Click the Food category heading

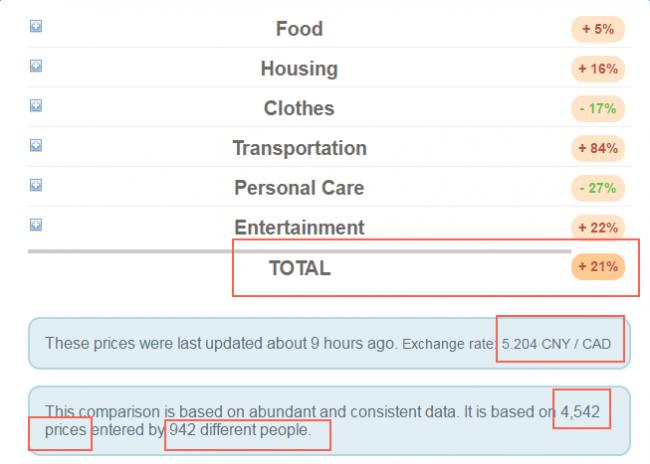tap(299, 29)
